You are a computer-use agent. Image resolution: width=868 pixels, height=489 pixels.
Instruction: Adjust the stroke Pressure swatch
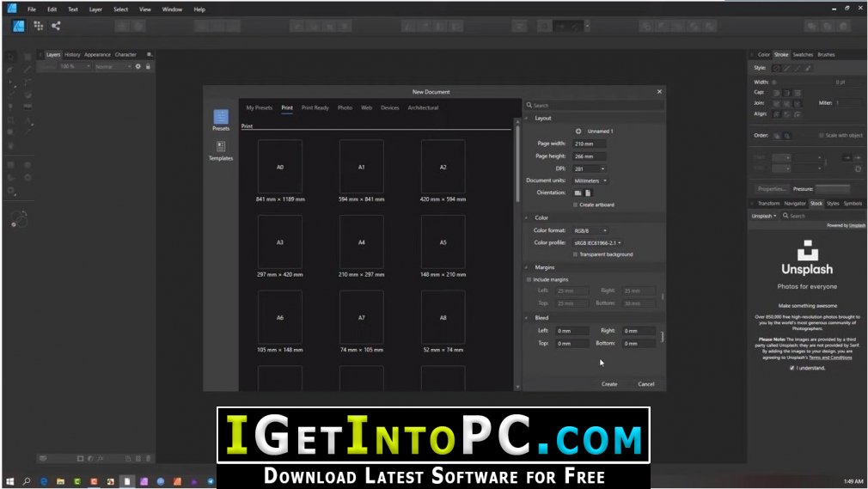point(833,189)
